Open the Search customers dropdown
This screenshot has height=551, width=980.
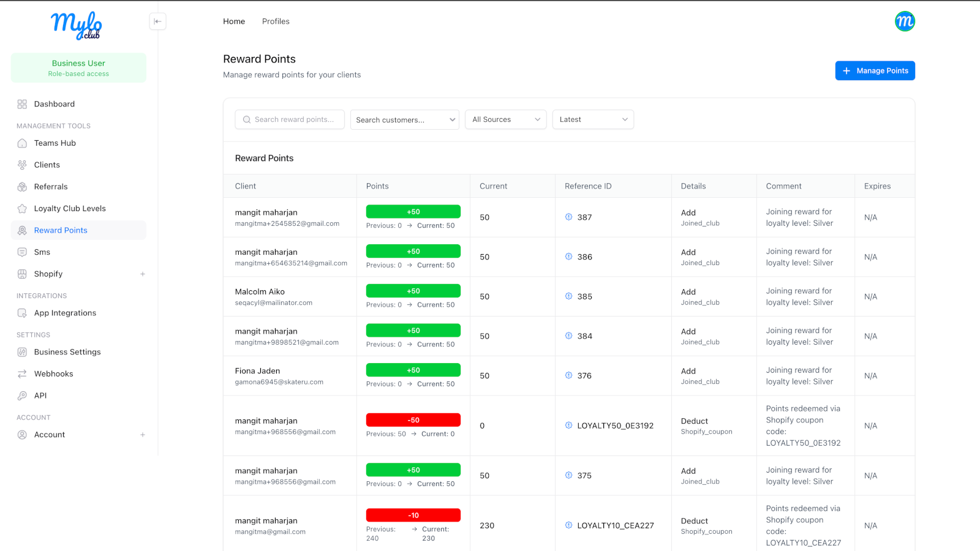(404, 120)
